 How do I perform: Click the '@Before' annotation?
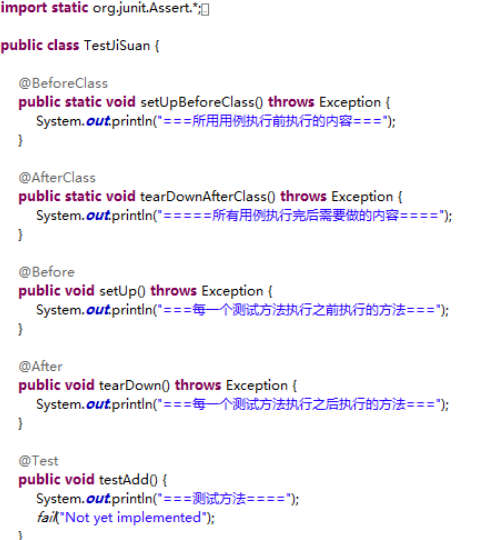coord(47,272)
